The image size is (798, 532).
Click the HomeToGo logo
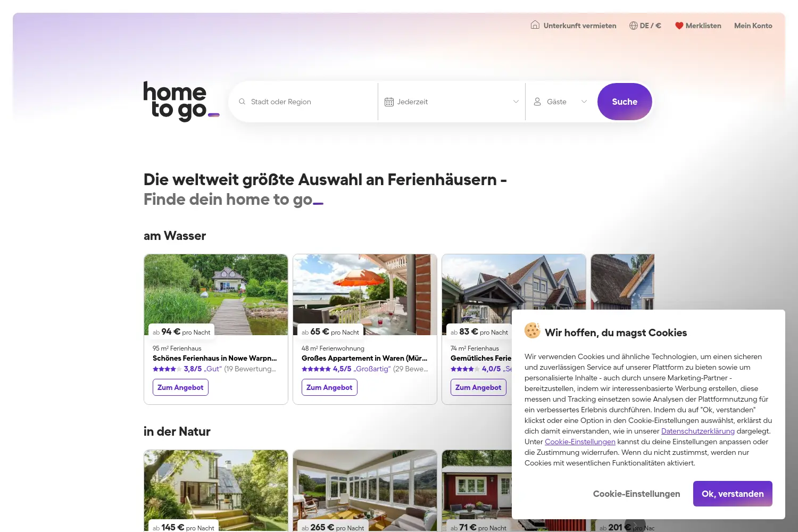[x=181, y=101]
